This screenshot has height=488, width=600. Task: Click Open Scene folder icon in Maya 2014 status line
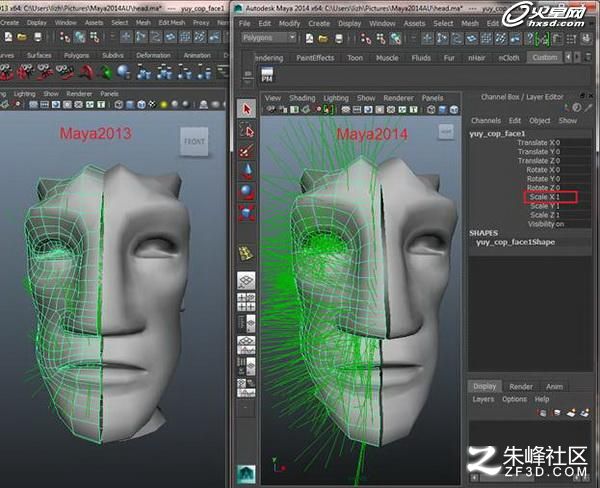323,38
